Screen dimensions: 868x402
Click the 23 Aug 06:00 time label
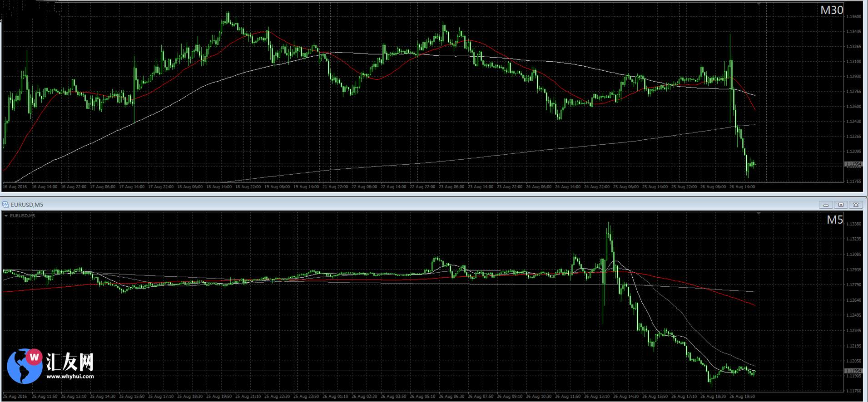[451, 187]
